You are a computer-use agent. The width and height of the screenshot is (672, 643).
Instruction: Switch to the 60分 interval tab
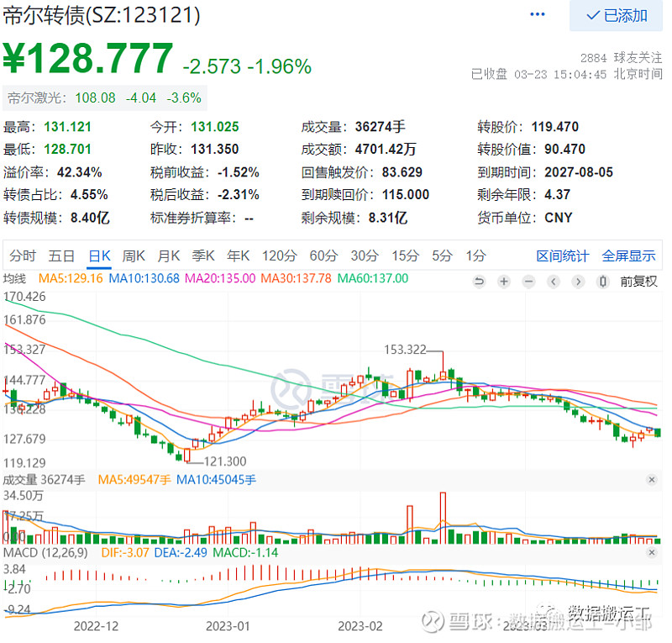324,256
